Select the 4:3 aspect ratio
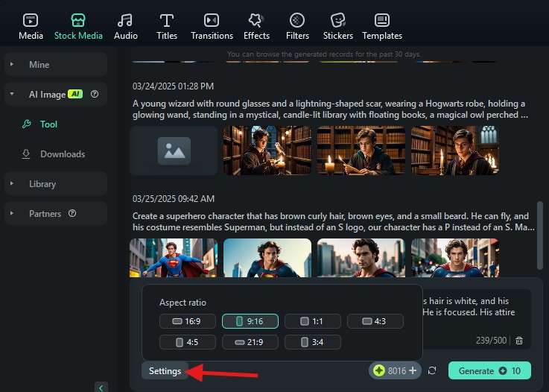This screenshot has height=392, width=549. coord(375,321)
